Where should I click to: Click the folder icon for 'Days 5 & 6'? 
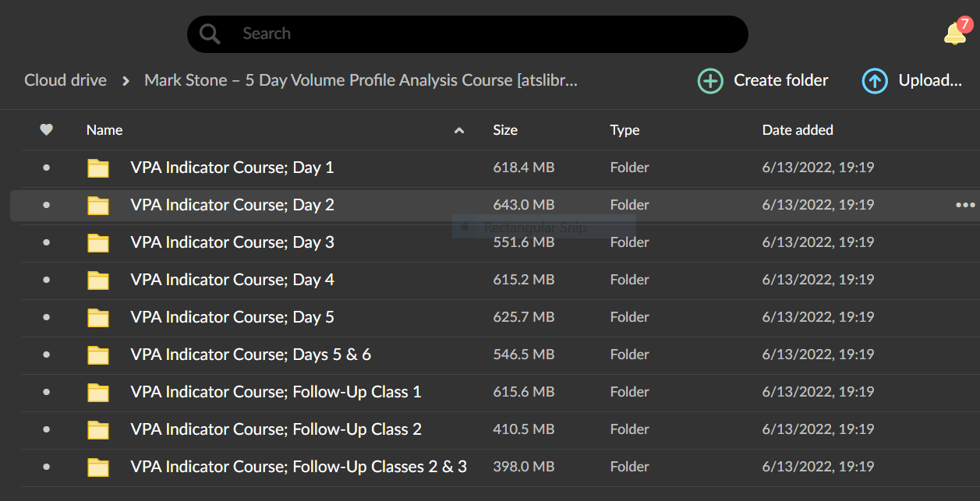click(97, 355)
